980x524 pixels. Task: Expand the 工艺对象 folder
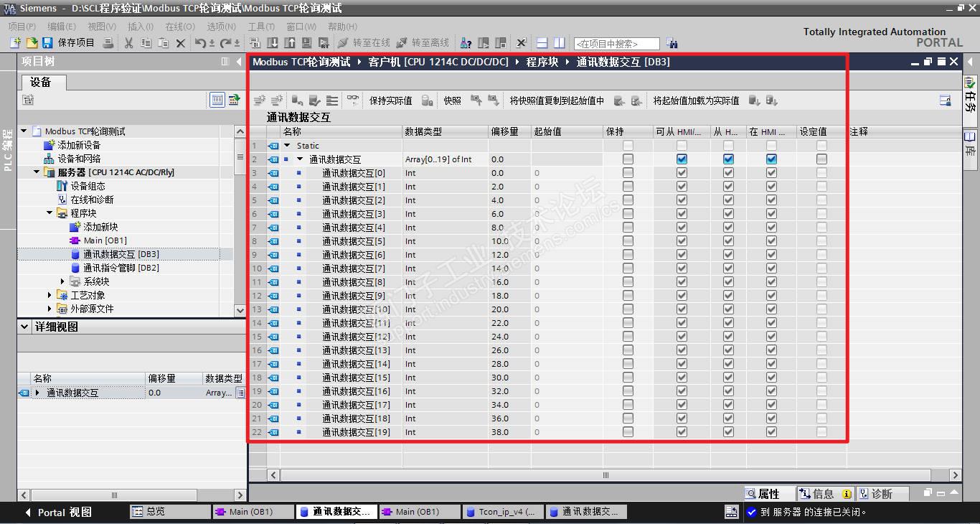coord(50,295)
